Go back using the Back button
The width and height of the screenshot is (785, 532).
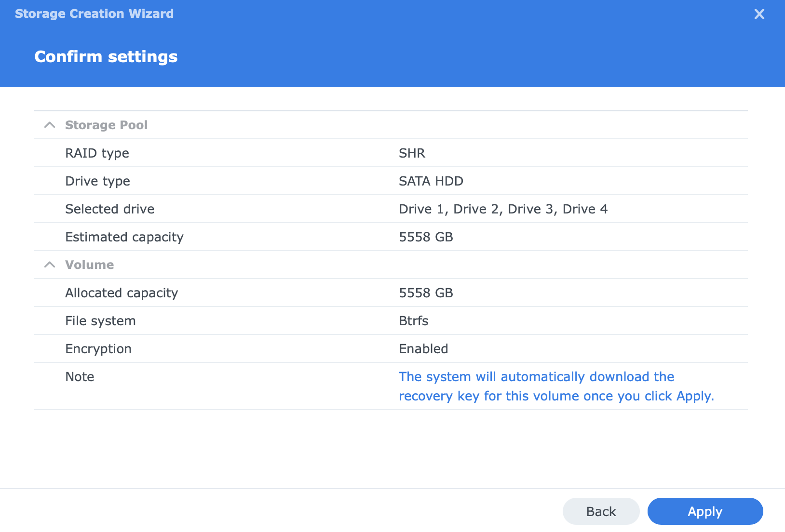[601, 511]
